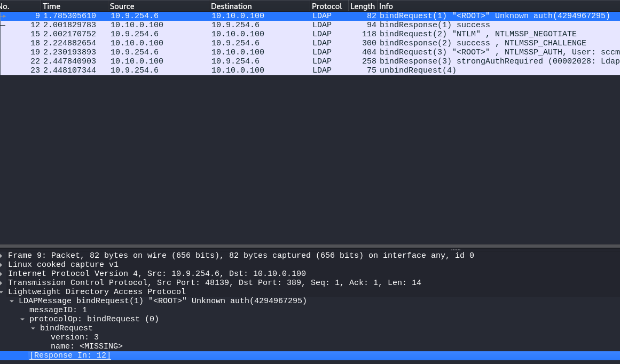Click the Length column header

[x=362, y=6]
